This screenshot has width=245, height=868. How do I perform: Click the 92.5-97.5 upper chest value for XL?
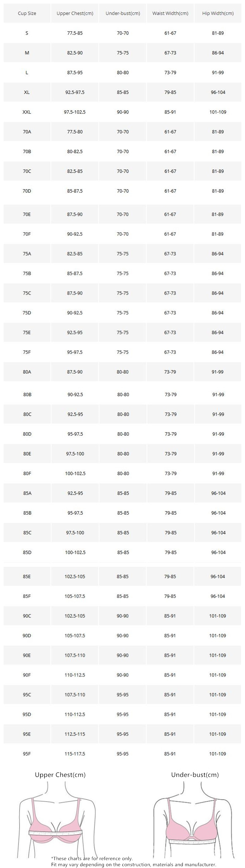pyautogui.click(x=75, y=92)
